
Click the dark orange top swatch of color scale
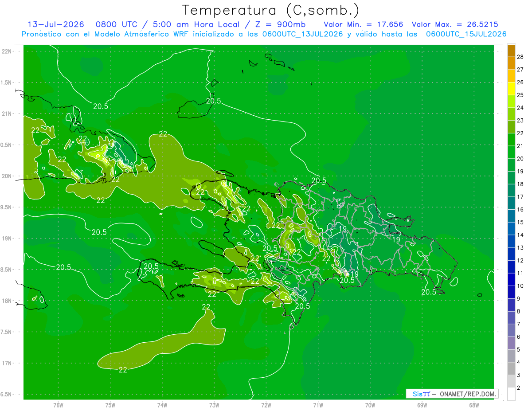(x=511, y=51)
